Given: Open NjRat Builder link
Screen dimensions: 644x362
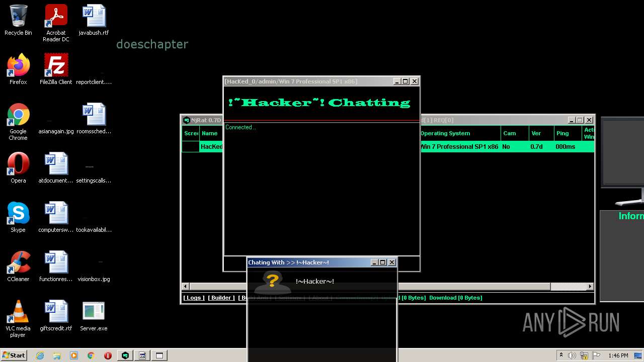Looking at the screenshot, I should coord(221,298).
